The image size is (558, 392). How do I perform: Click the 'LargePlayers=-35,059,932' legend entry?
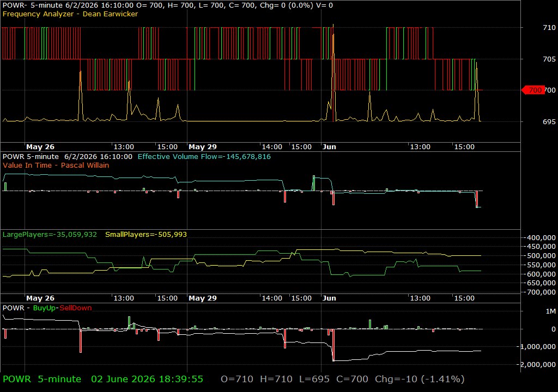(50, 235)
